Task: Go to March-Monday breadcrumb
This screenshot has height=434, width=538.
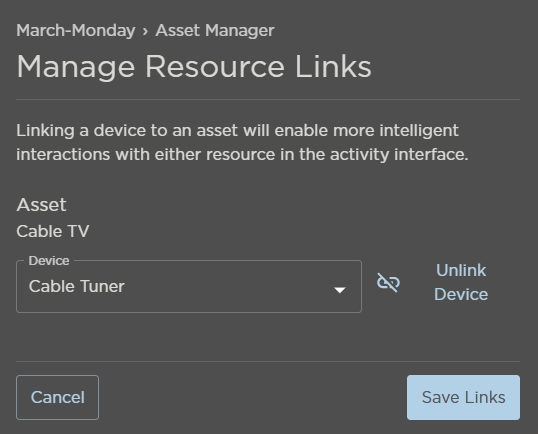Action: click(76, 30)
